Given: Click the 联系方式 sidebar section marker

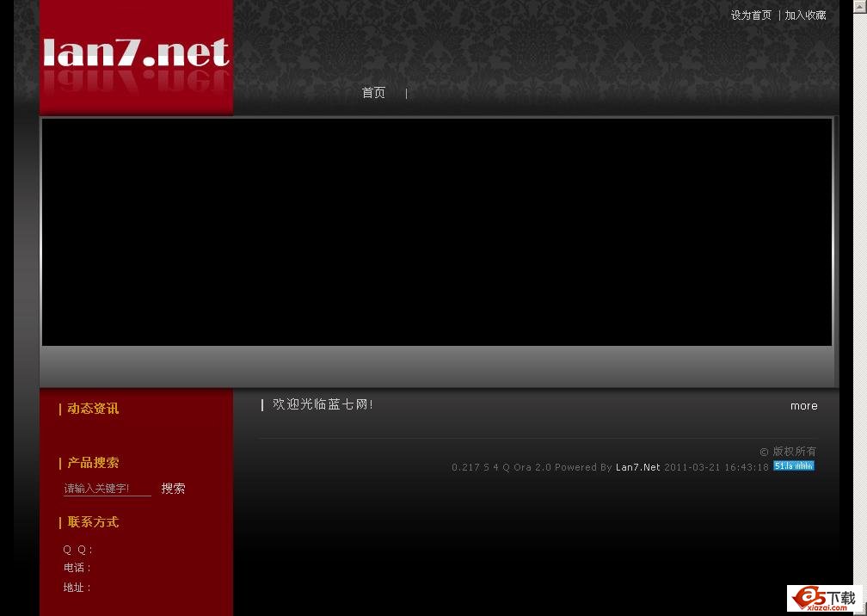Looking at the screenshot, I should pos(93,522).
